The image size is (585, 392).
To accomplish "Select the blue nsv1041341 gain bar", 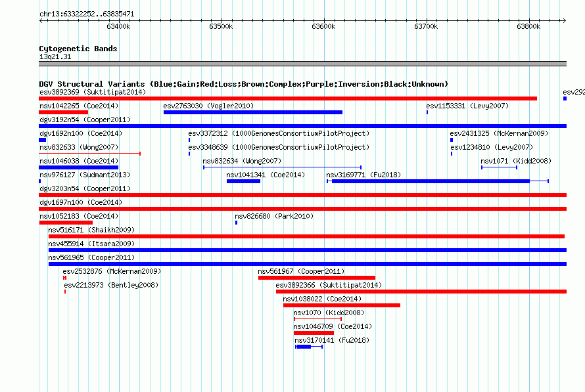I will click(243, 181).
